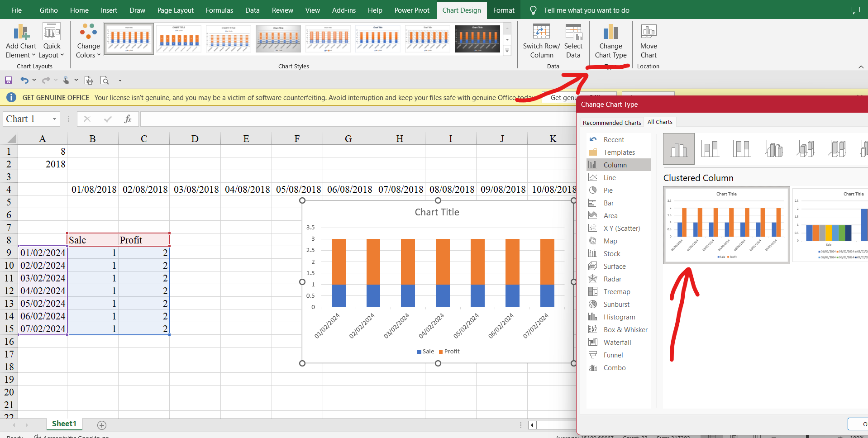Click the Insert Function fx icon
This screenshot has height=438, width=868.
coord(128,119)
